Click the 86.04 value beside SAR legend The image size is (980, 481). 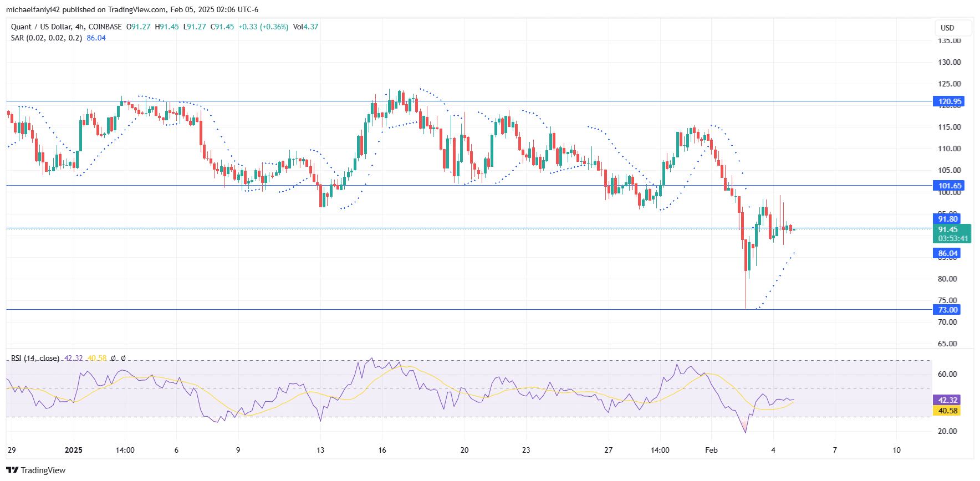click(96, 38)
